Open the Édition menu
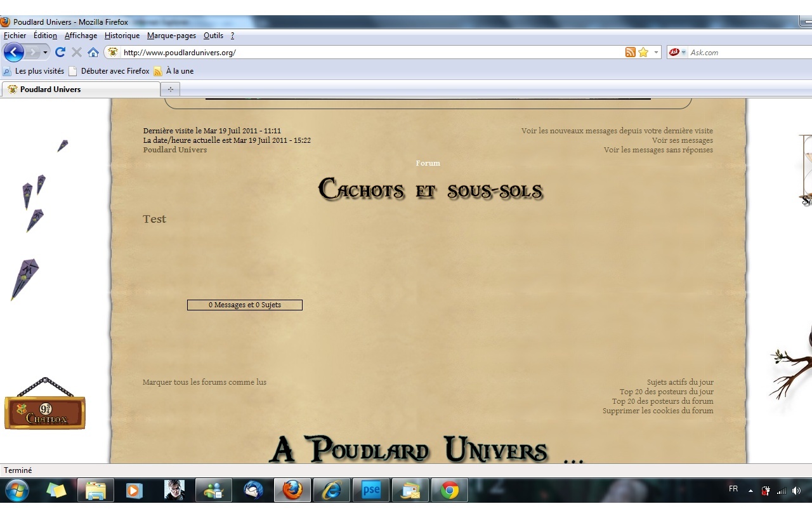This screenshot has height=525, width=812. click(45, 36)
